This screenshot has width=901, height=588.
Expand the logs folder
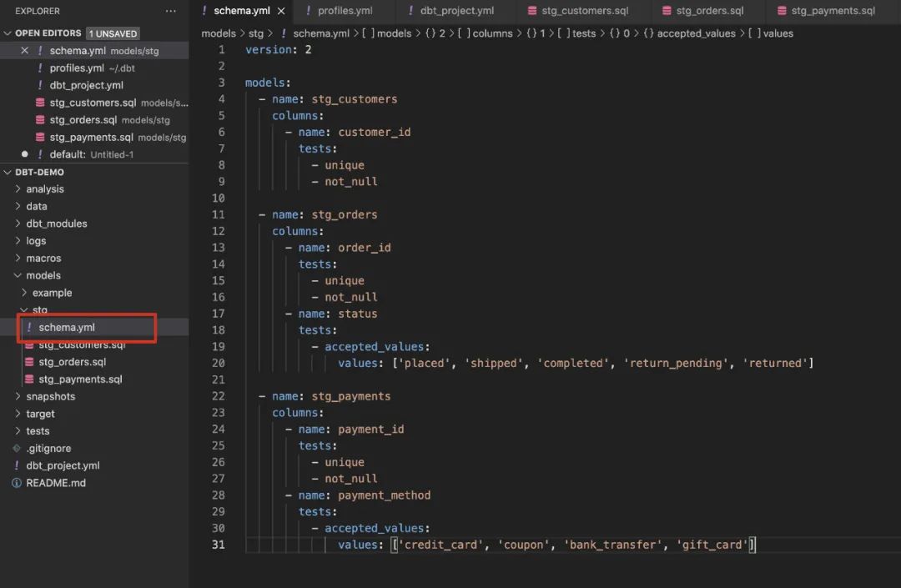click(18, 240)
